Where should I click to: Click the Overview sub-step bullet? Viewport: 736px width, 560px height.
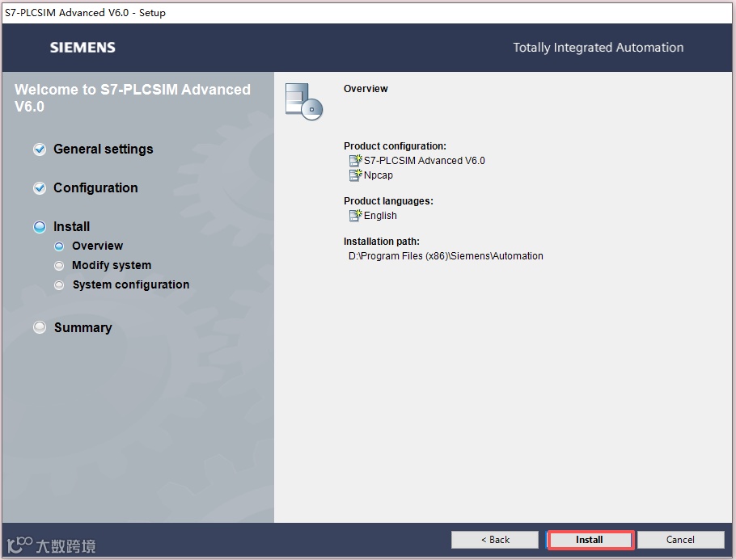(59, 246)
